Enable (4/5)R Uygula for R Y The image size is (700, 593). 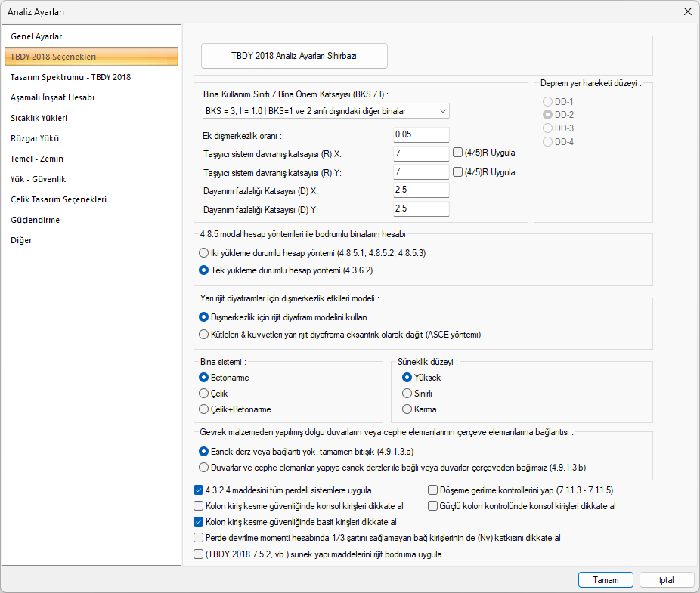(458, 171)
